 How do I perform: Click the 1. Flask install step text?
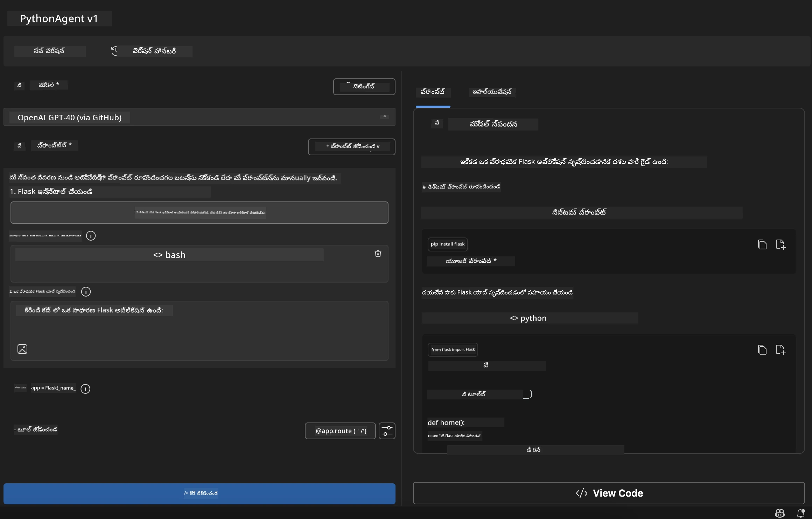[x=51, y=192]
